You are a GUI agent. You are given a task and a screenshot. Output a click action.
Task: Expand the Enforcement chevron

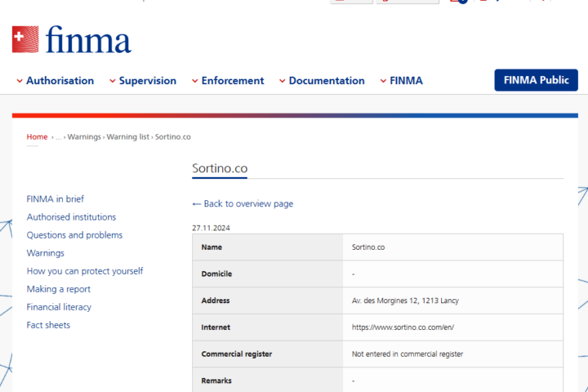click(x=194, y=81)
